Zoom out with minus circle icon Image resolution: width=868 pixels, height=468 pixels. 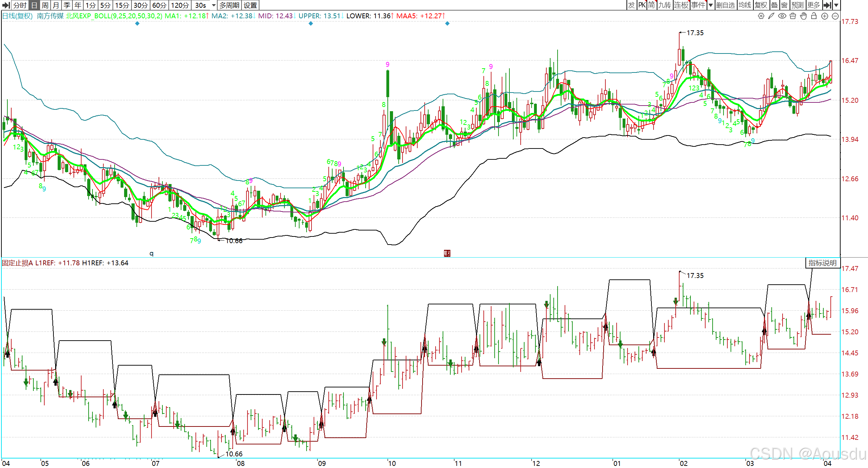point(835,16)
